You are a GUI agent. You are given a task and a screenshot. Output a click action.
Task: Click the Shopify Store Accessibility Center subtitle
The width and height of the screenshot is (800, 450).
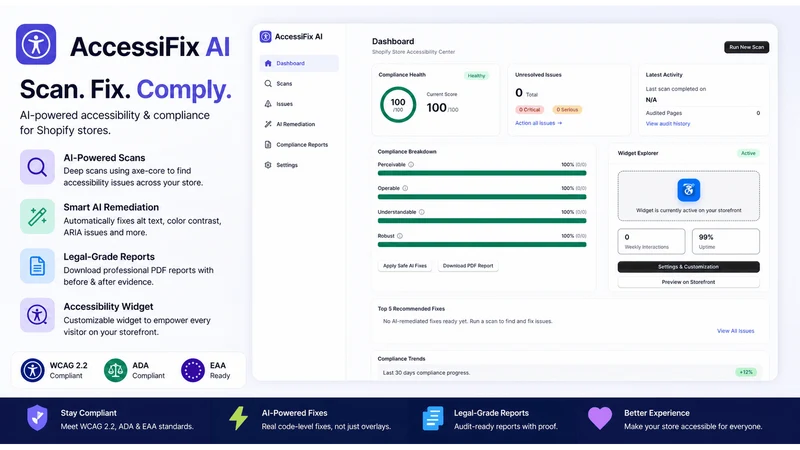click(413, 52)
